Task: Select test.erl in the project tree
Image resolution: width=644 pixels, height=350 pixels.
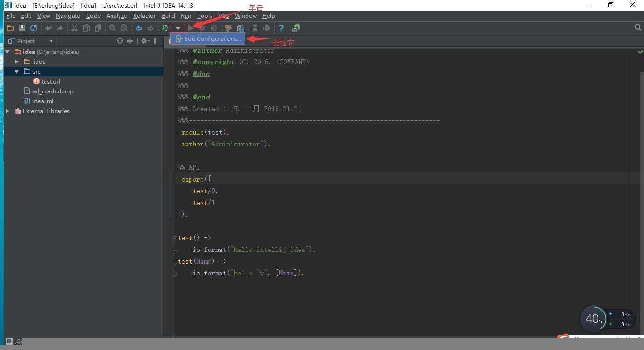Action: [50, 82]
